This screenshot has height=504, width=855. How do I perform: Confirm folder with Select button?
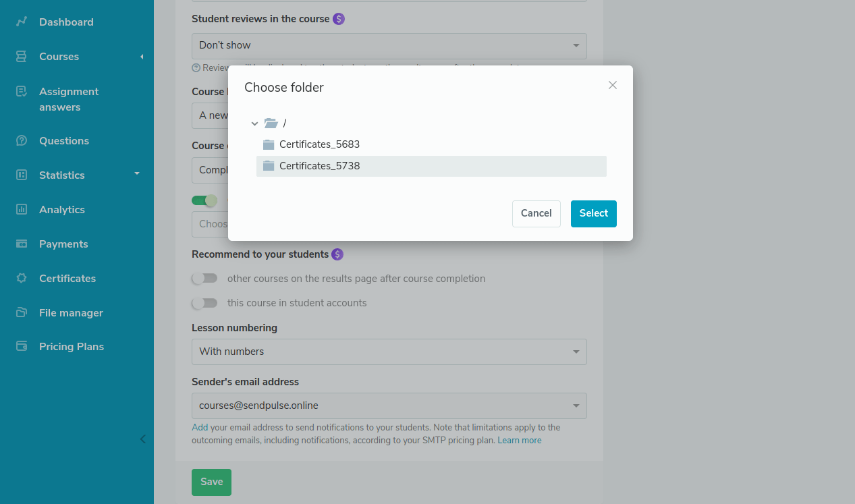pyautogui.click(x=593, y=213)
